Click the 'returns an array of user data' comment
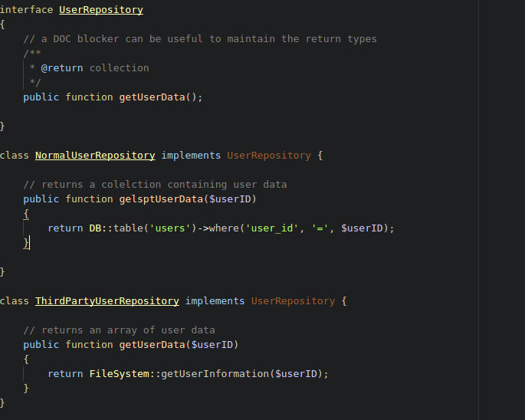Screen dimensions: 525x420 120,330
